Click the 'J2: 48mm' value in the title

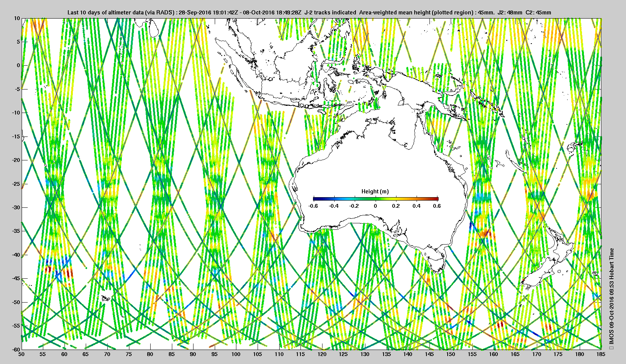510,13
